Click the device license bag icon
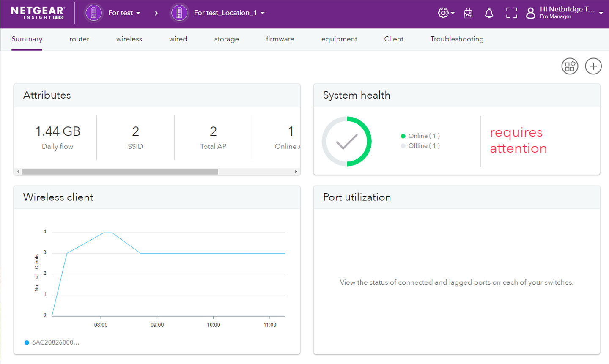Screen dimensions: 609x364 pos(468,13)
